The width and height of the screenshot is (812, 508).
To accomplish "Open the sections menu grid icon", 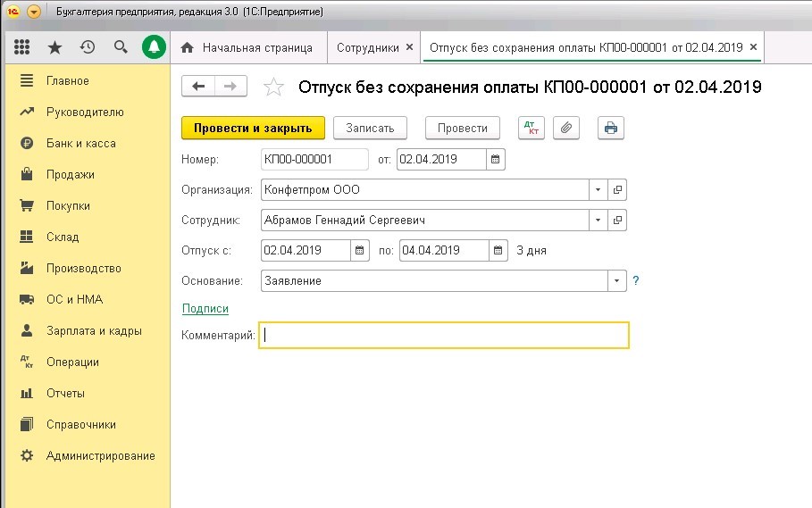I will (22, 47).
